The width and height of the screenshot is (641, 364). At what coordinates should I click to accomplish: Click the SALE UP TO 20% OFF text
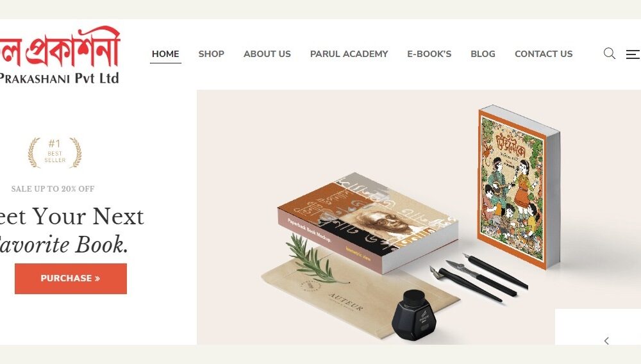(53, 189)
